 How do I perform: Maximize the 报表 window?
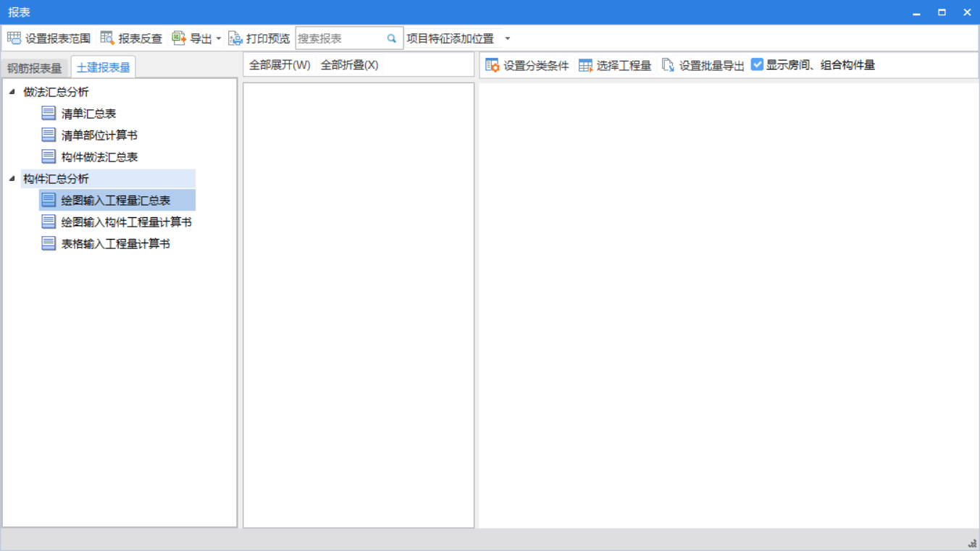coord(942,12)
